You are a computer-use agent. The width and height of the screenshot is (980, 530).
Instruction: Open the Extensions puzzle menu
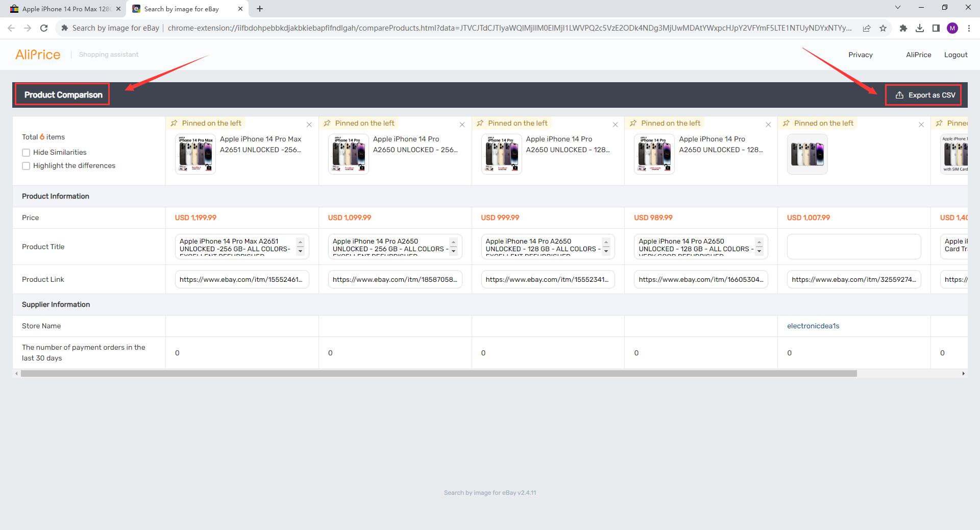click(x=903, y=28)
